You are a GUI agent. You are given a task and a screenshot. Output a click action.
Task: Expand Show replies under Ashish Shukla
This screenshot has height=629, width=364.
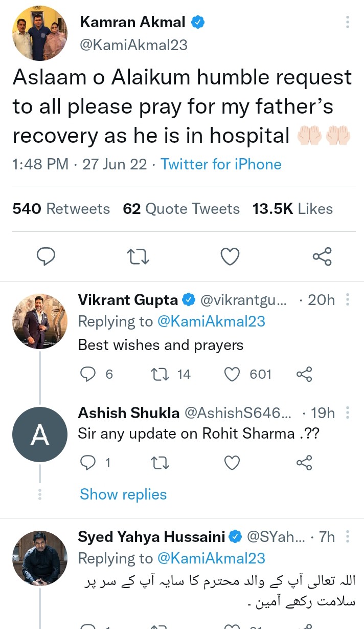(x=123, y=494)
